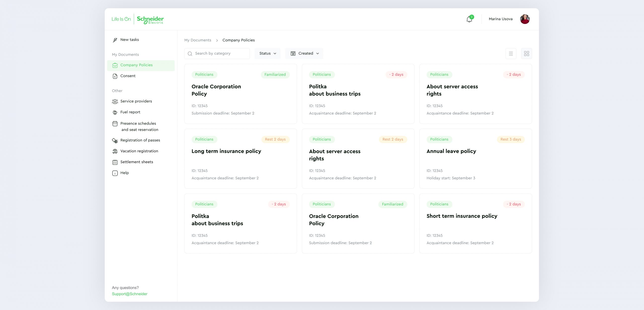This screenshot has height=310, width=644.
Task: Click the Settlement sheets icon
Action: coord(115,162)
